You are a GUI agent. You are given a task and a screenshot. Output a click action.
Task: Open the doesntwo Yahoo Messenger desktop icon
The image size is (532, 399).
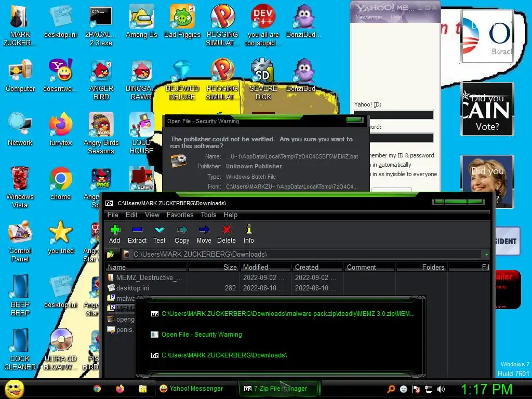tap(60, 75)
